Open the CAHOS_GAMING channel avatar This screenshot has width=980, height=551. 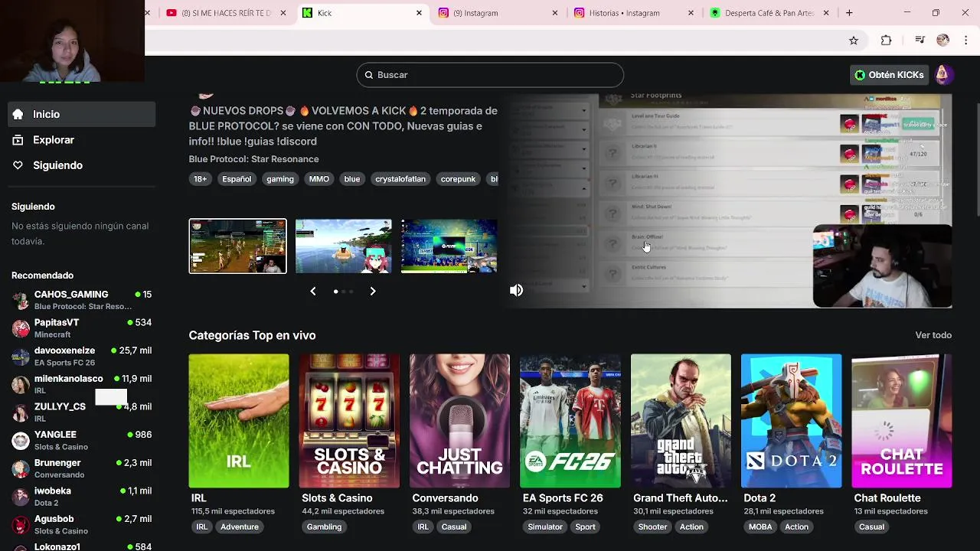pyautogui.click(x=21, y=300)
